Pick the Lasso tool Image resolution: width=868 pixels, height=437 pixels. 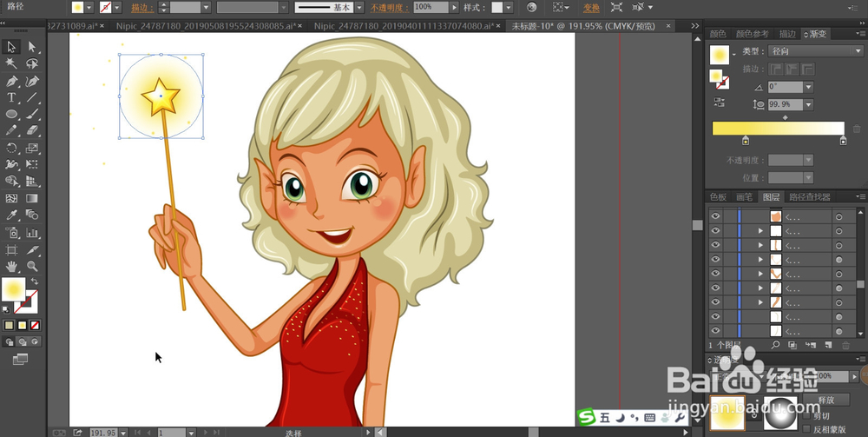pos(32,63)
